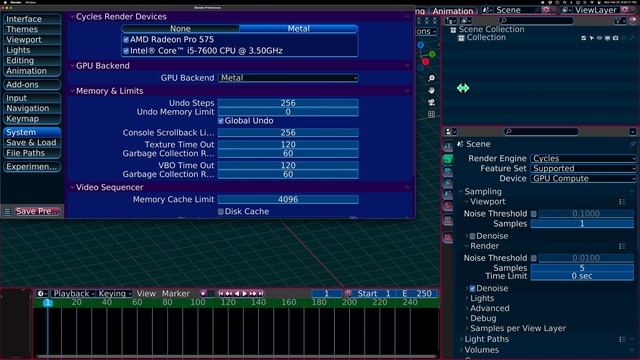
Task: Open the Keymap preferences tab
Action: [32, 119]
